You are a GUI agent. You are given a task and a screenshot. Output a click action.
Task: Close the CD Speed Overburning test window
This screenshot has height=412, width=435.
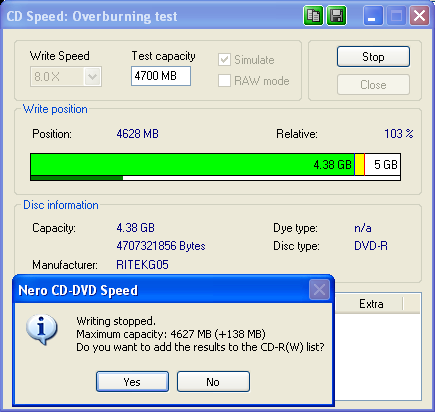point(419,16)
